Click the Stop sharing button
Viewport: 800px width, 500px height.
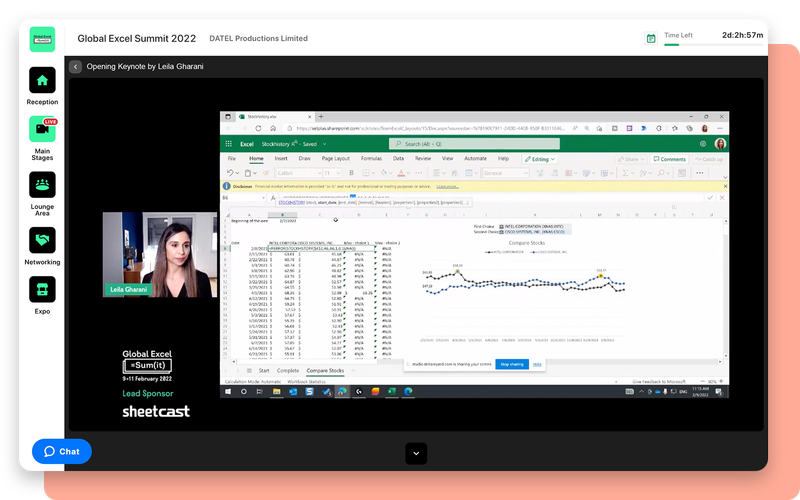point(512,364)
